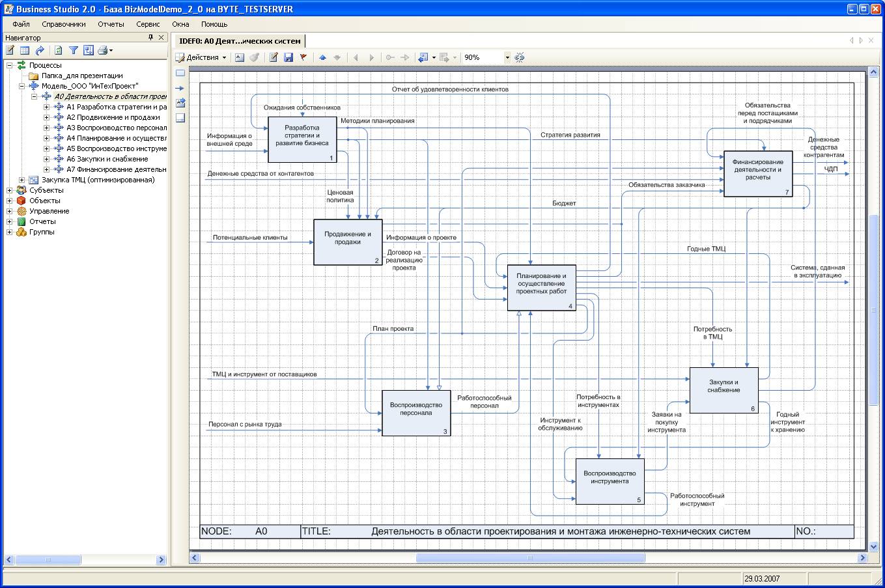This screenshot has height=588, width=885.
Task: Click the table view icon in Navigator toolbar
Action: pyautogui.click(x=25, y=50)
